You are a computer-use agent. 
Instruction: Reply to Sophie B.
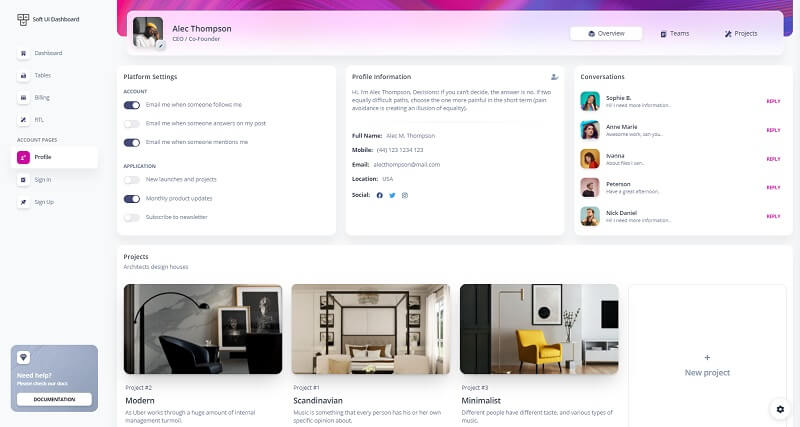click(773, 102)
